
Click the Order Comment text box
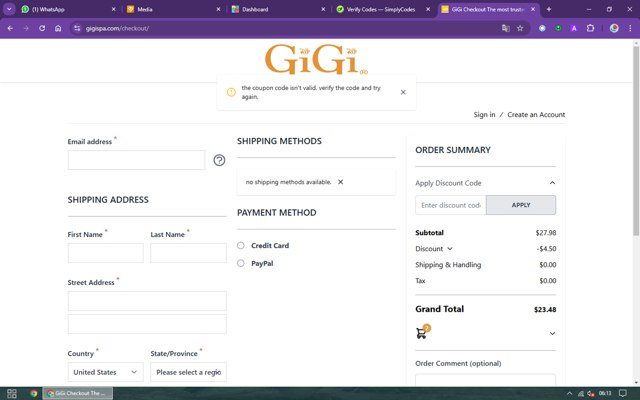485,380
